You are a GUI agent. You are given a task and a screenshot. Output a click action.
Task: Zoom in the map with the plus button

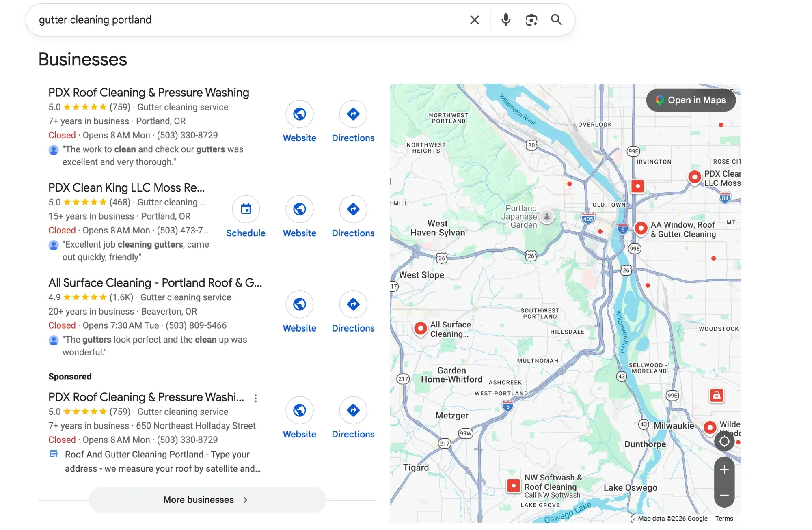pos(724,470)
